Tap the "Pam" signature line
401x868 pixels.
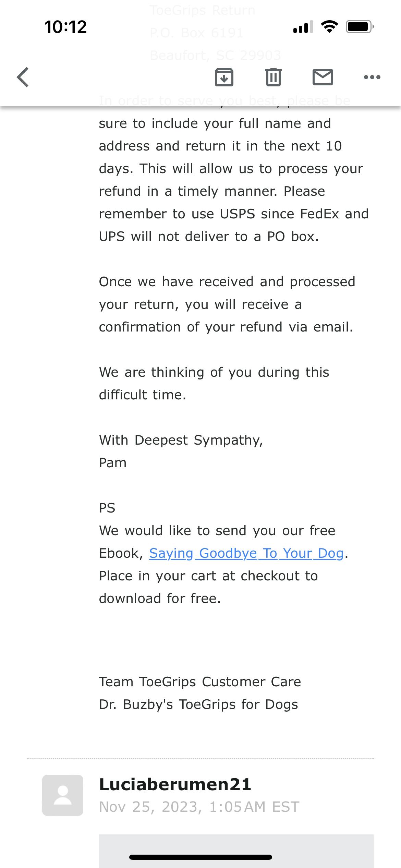[113, 463]
